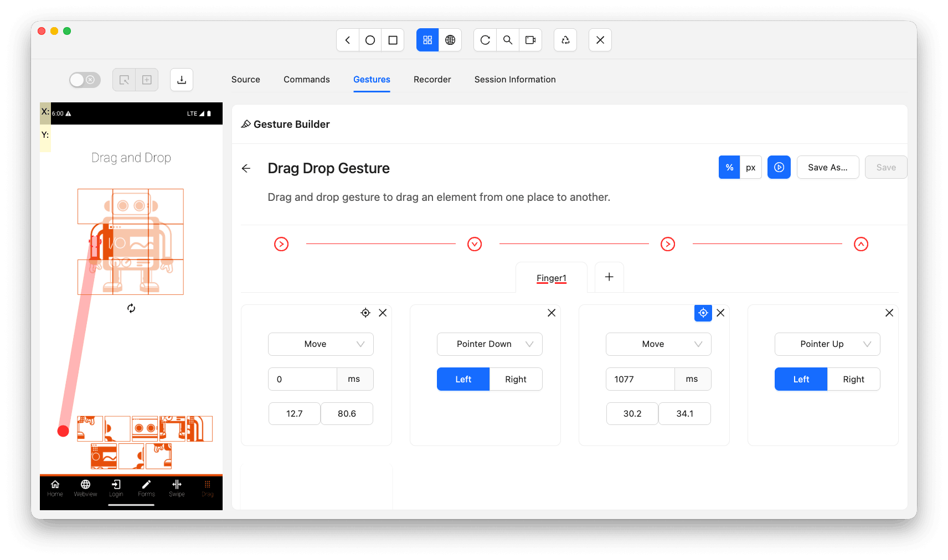Open the Pointer Up action dropdown

tap(827, 344)
